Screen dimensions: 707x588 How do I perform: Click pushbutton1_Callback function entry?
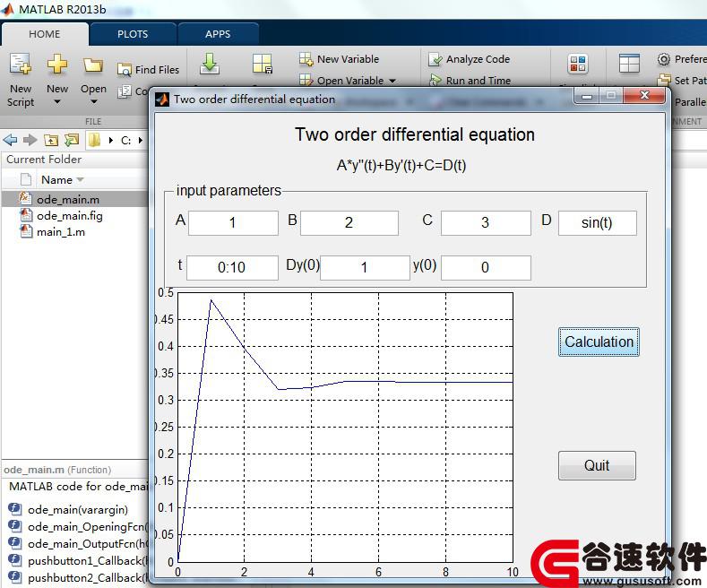(x=79, y=561)
